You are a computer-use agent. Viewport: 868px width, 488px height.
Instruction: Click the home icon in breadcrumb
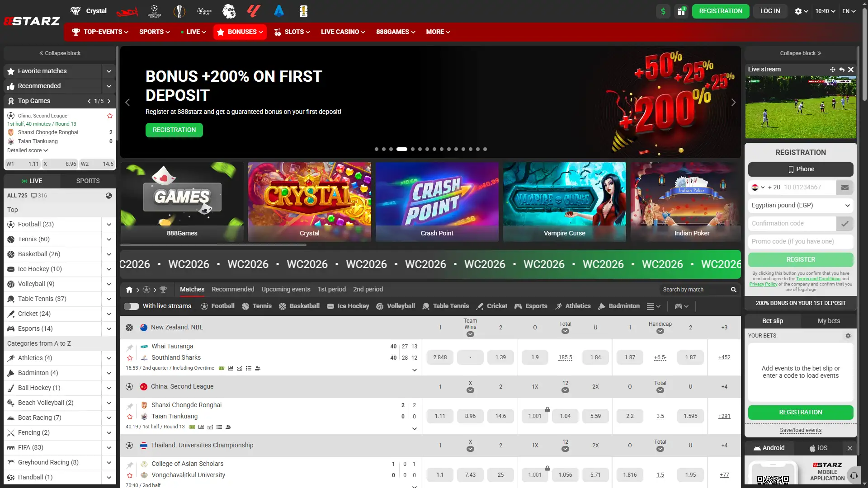(129, 290)
